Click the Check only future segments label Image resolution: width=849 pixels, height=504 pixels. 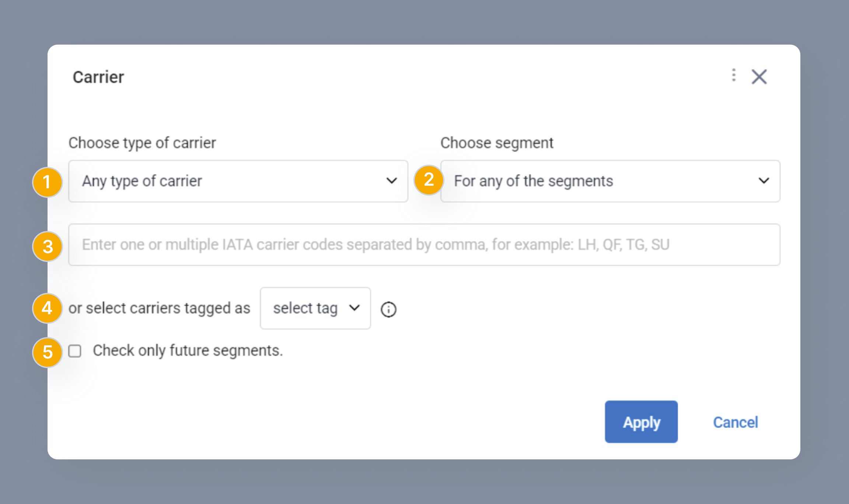coord(188,350)
